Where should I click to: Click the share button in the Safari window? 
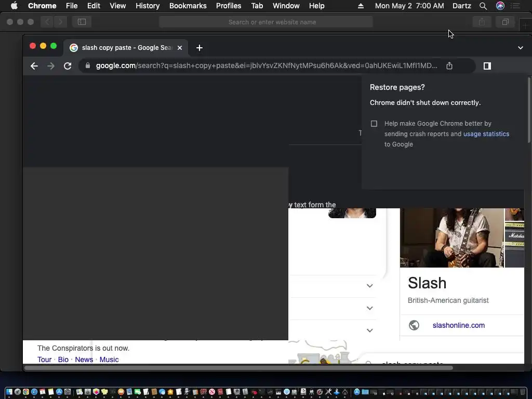click(482, 22)
